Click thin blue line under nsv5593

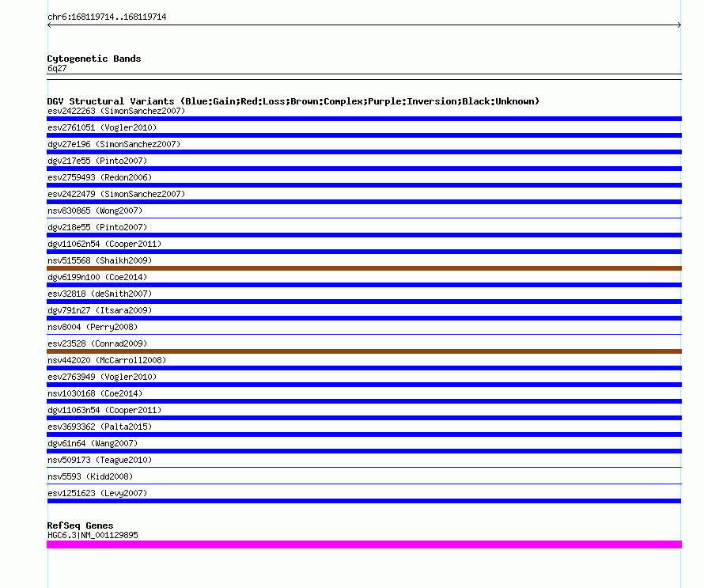tap(364, 484)
